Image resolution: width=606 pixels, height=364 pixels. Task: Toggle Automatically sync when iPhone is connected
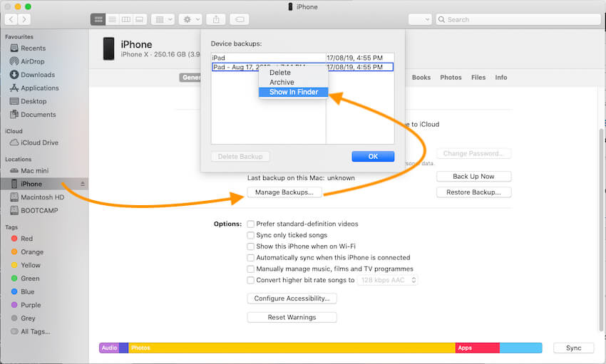point(250,257)
